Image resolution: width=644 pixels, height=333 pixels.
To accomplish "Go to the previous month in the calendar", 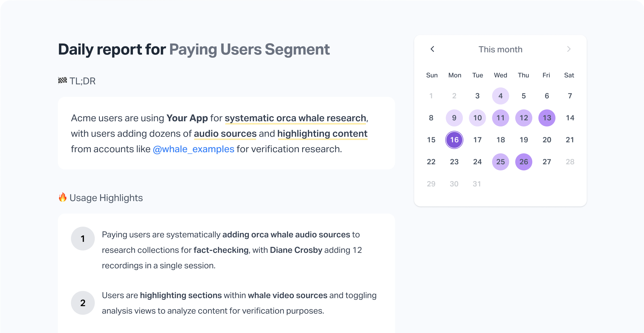I will point(432,49).
